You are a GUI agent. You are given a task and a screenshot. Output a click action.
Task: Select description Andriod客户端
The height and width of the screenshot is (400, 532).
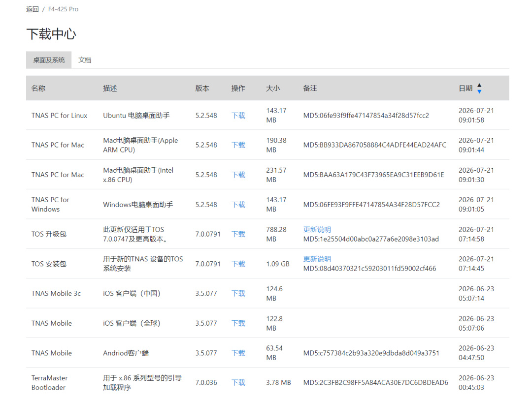tap(126, 353)
